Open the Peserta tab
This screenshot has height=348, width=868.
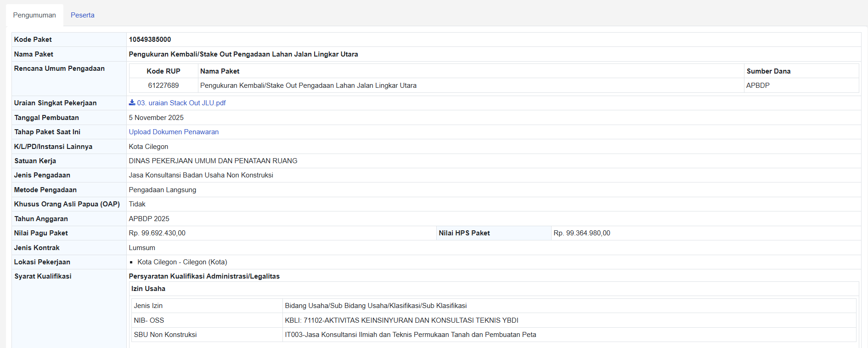82,15
